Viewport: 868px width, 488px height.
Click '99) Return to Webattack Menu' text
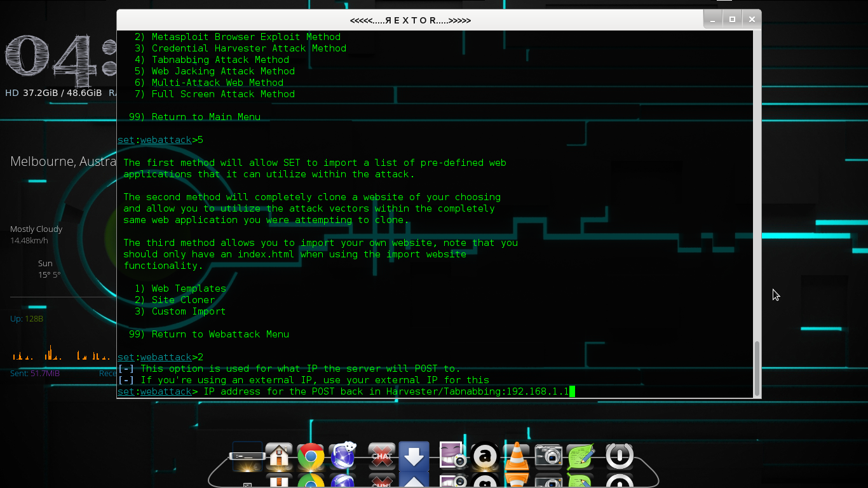(x=209, y=334)
